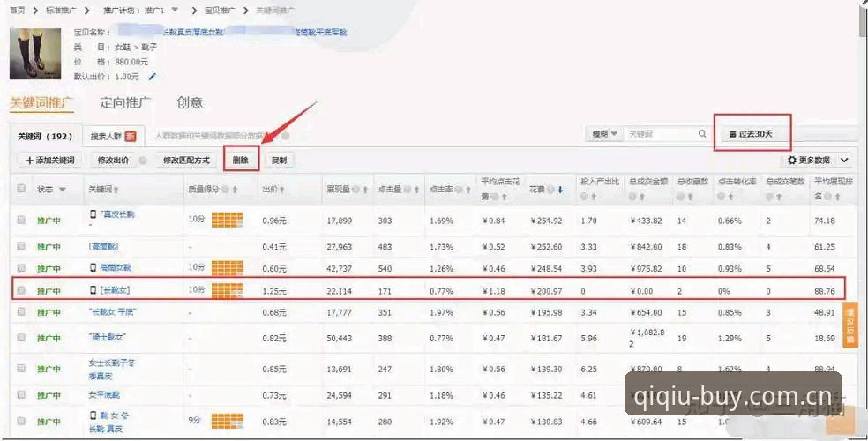Click the 宝贝推广 breadcrumb link
868x441 pixels.
coord(220,10)
